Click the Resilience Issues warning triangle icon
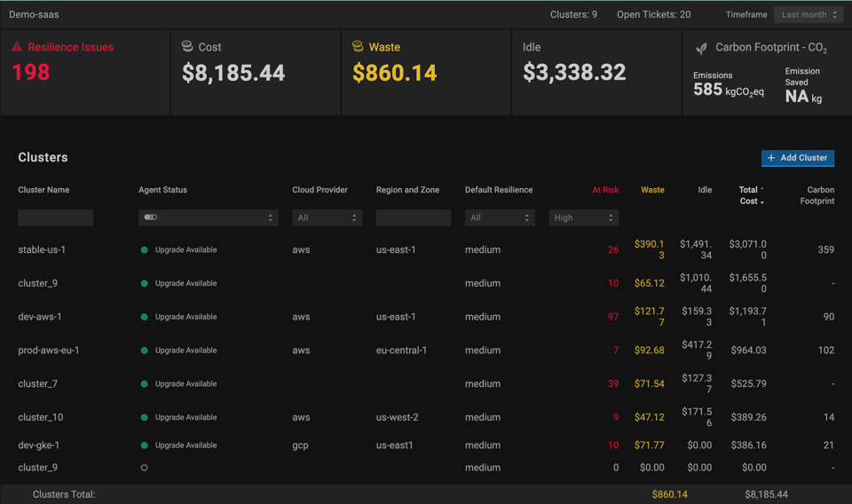852x504 pixels. coord(17,47)
